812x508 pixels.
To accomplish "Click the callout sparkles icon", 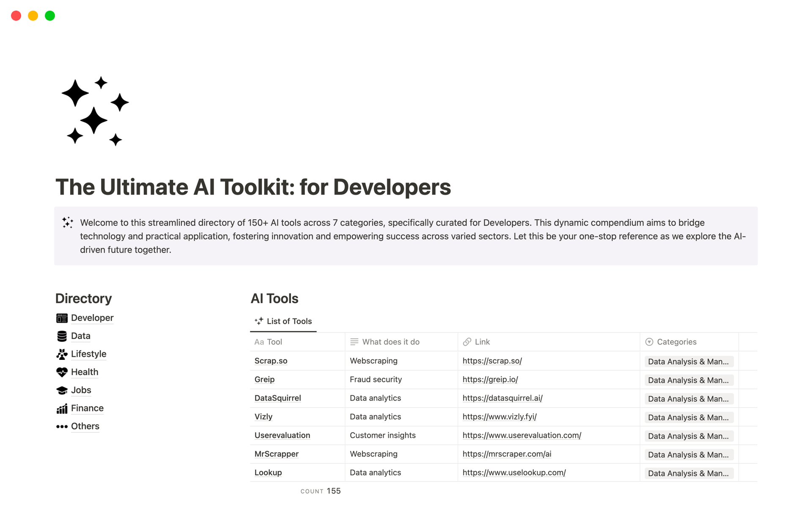I will (68, 223).
